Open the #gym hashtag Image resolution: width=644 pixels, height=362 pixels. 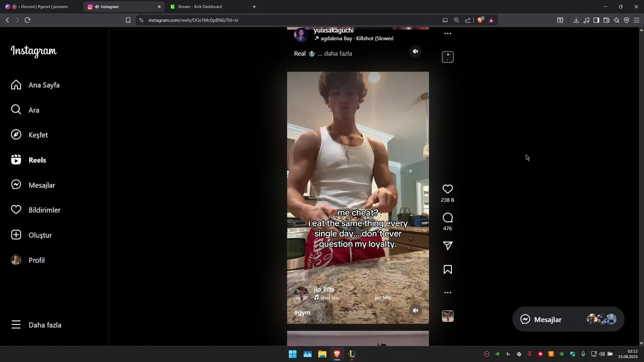pyautogui.click(x=302, y=313)
